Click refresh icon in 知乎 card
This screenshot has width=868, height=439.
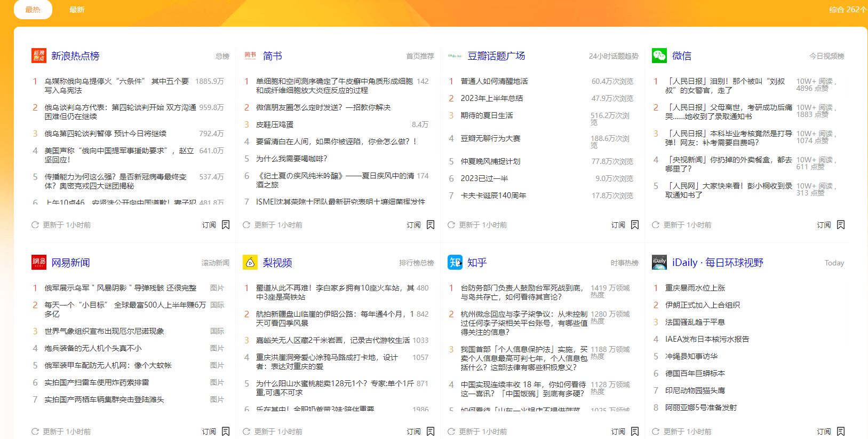451,432
